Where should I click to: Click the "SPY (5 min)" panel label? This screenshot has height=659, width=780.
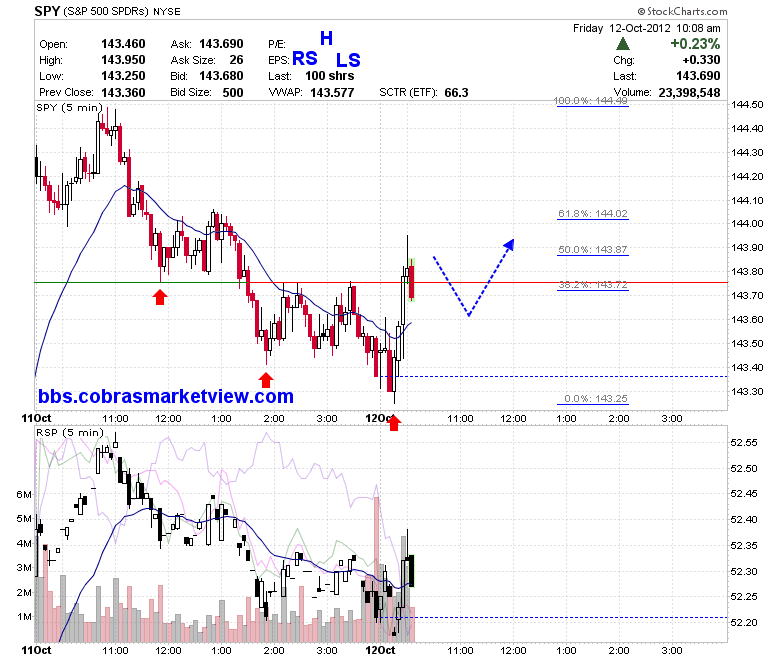click(x=69, y=107)
